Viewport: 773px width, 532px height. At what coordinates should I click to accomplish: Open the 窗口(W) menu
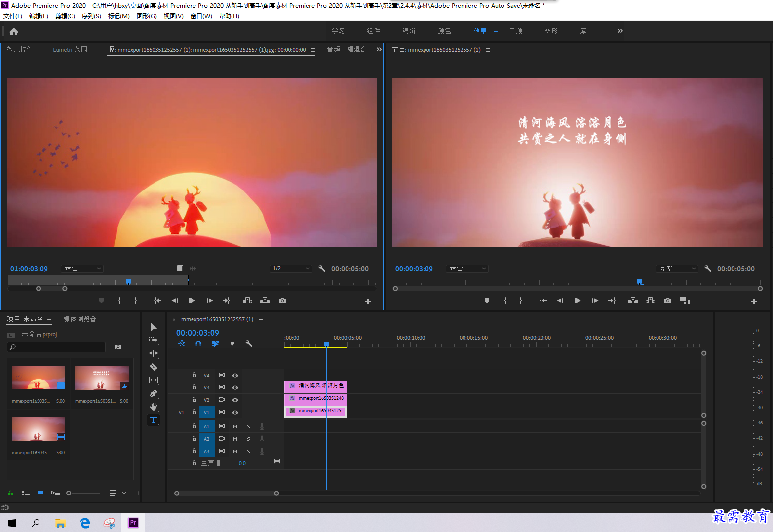(201, 16)
